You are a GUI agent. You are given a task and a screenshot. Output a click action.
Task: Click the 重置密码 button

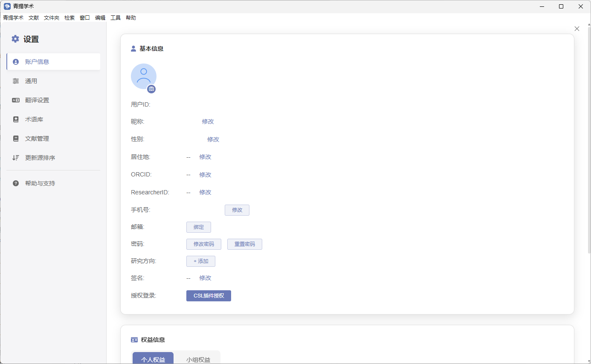tap(245, 244)
